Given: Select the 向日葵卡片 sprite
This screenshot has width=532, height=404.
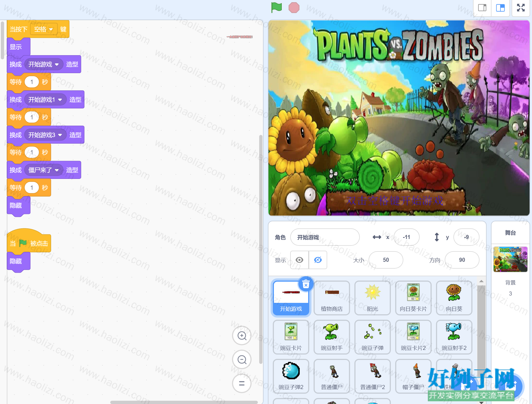Looking at the screenshot, I should (x=413, y=298).
